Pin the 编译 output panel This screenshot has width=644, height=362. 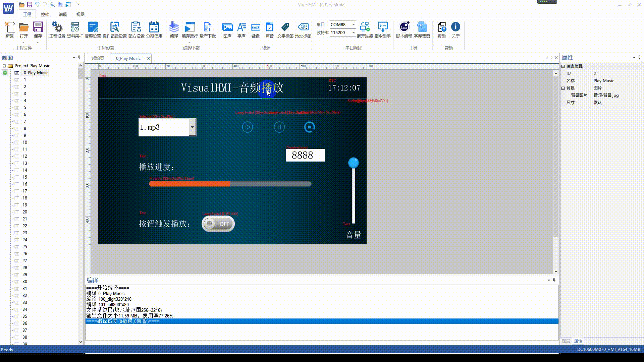point(554,280)
